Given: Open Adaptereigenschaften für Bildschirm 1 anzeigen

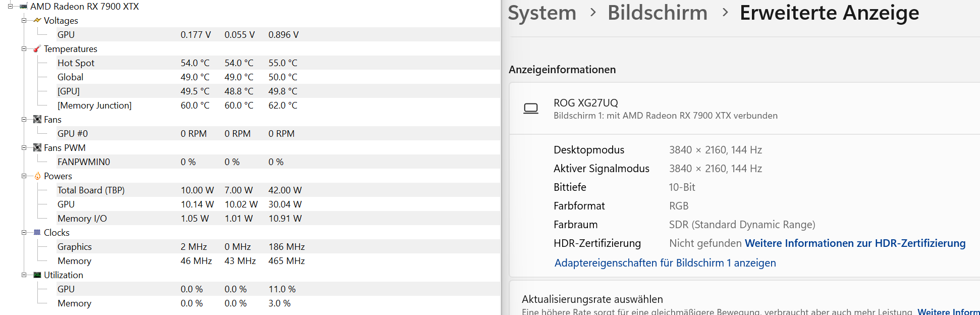Looking at the screenshot, I should tap(665, 263).
